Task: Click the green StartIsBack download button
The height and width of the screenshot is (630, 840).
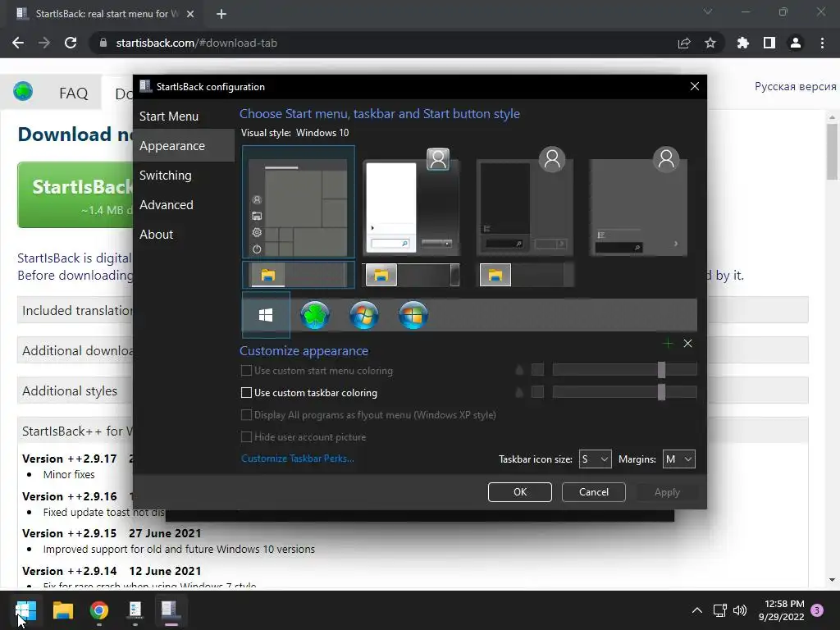Action: point(75,195)
